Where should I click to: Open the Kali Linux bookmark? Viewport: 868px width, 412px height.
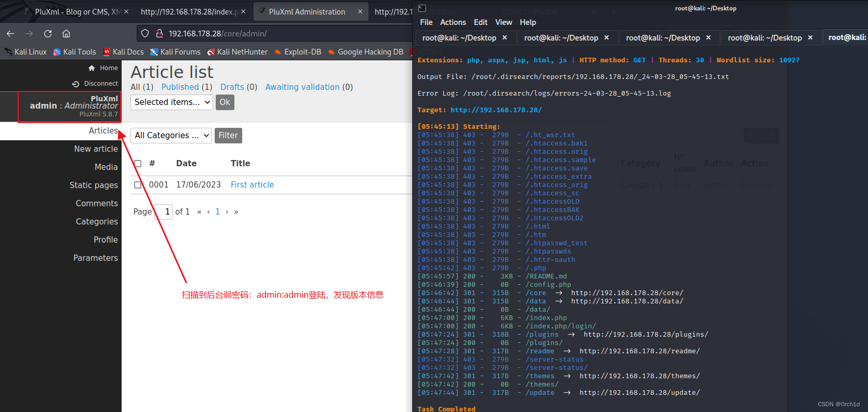click(x=25, y=52)
